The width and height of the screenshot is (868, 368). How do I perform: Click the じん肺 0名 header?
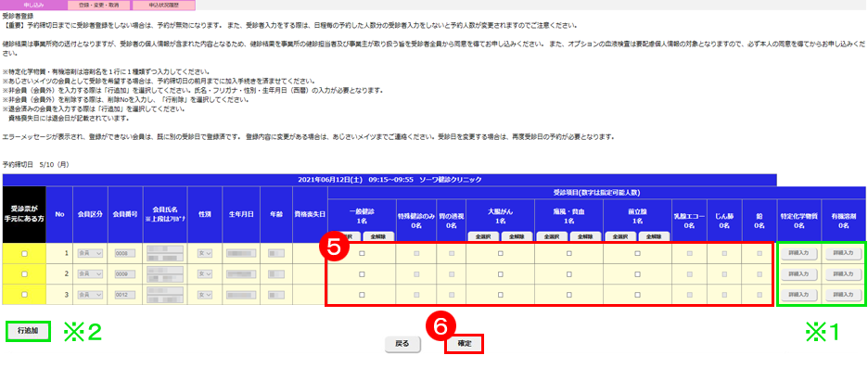(x=724, y=222)
